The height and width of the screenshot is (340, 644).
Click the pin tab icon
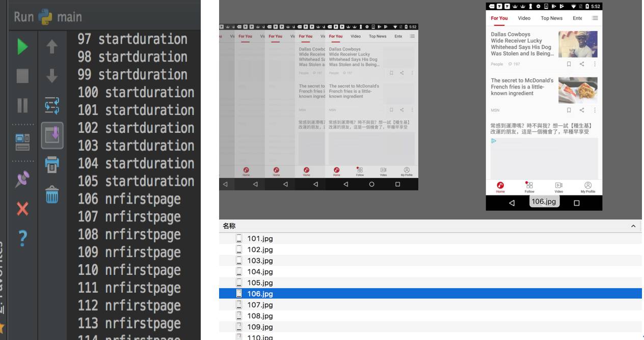(22, 179)
